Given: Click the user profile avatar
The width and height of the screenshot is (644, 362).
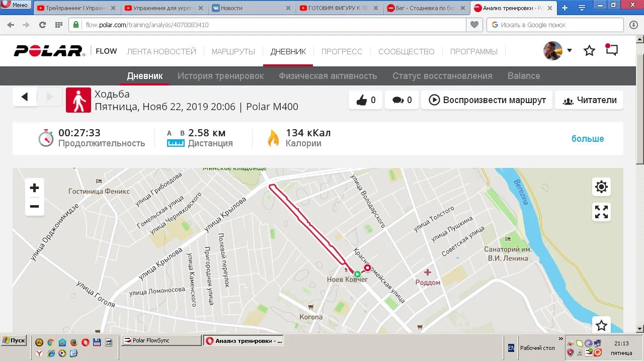Looking at the screenshot, I should point(553,51).
